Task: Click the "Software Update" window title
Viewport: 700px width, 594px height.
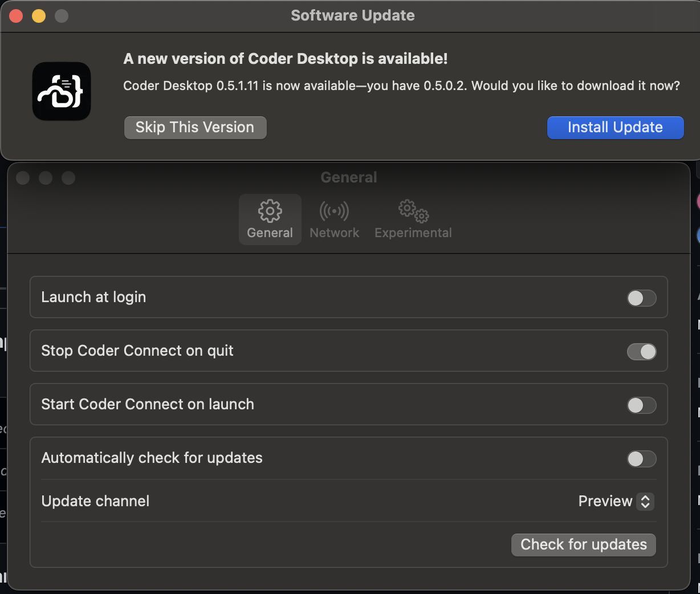Action: coord(353,15)
